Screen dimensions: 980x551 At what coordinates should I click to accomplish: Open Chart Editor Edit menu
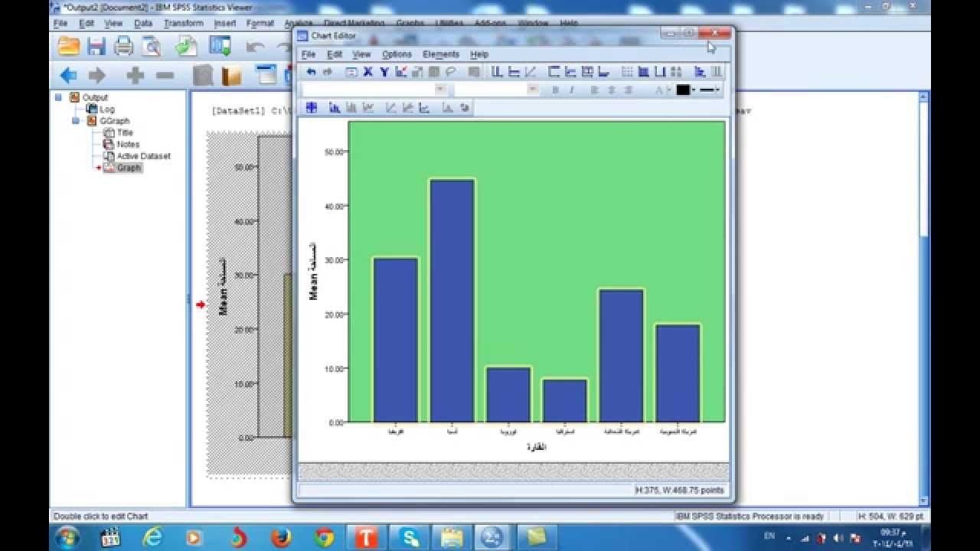pyautogui.click(x=335, y=54)
